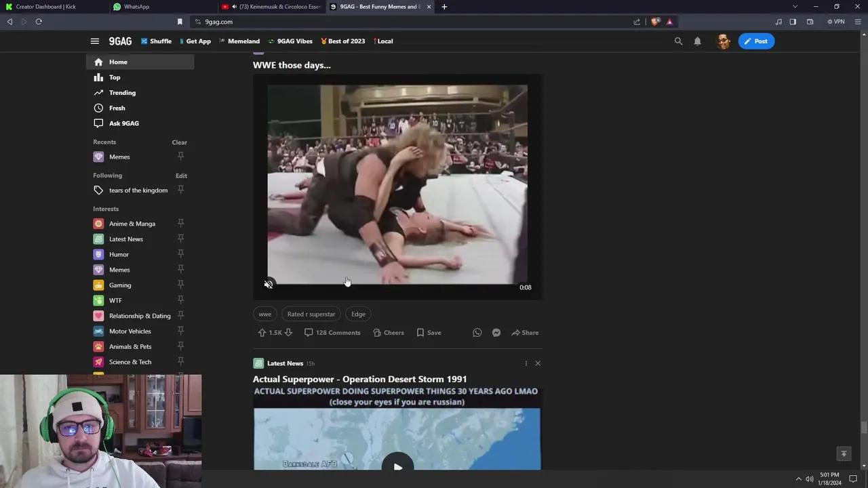
Task: Open tears of the kingdom tag
Action: click(138, 190)
